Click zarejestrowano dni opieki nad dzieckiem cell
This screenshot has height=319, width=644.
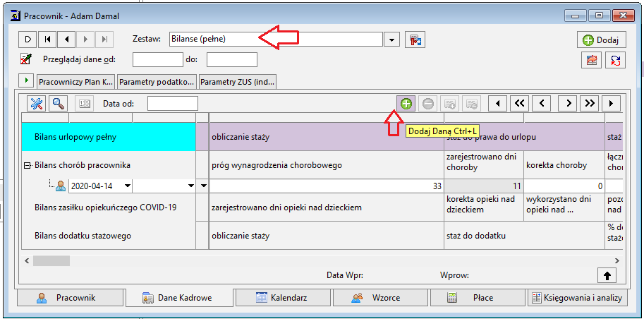[327, 207]
